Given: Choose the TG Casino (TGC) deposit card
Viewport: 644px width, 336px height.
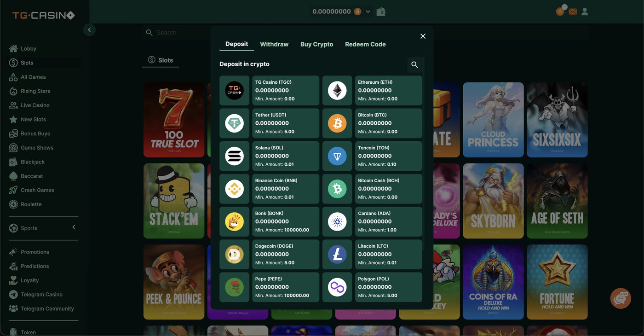Looking at the screenshot, I should pos(286,91).
